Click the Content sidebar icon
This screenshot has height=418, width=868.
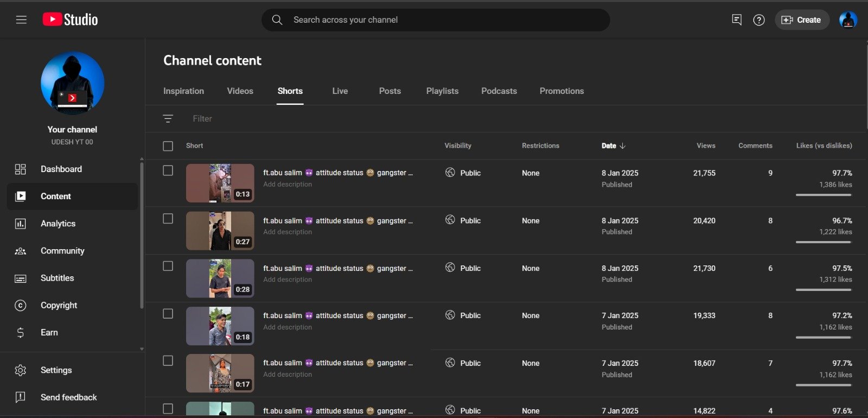pyautogui.click(x=21, y=197)
